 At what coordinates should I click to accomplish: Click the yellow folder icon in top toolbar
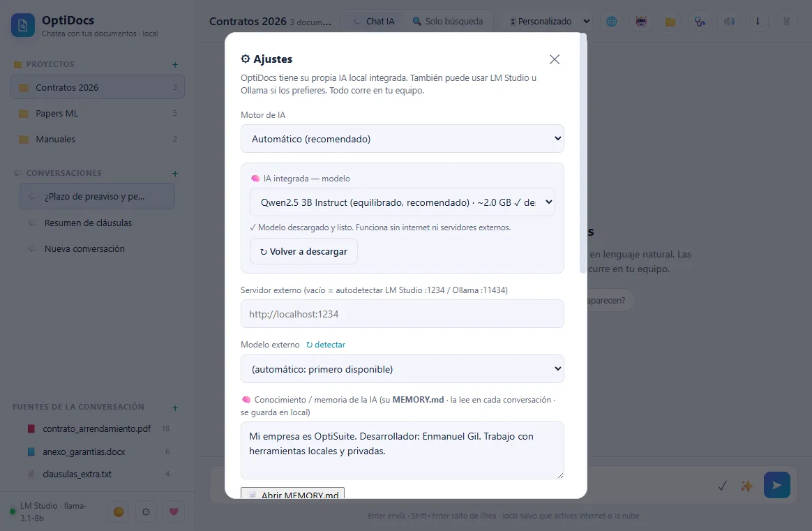(670, 21)
